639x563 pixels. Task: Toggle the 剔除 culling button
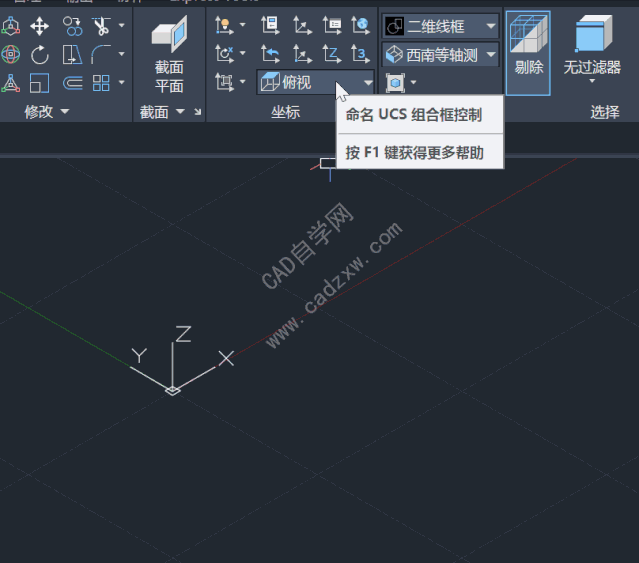click(528, 53)
